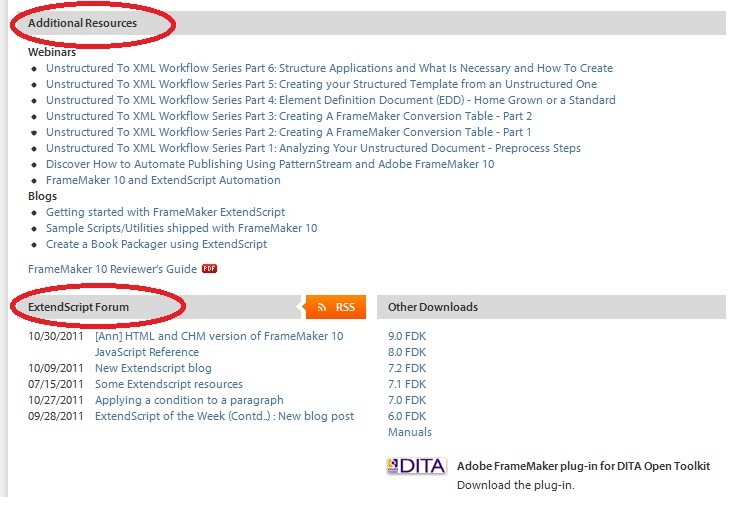
Task: Open Applying a condition to a paragraph post
Action: 189,400
